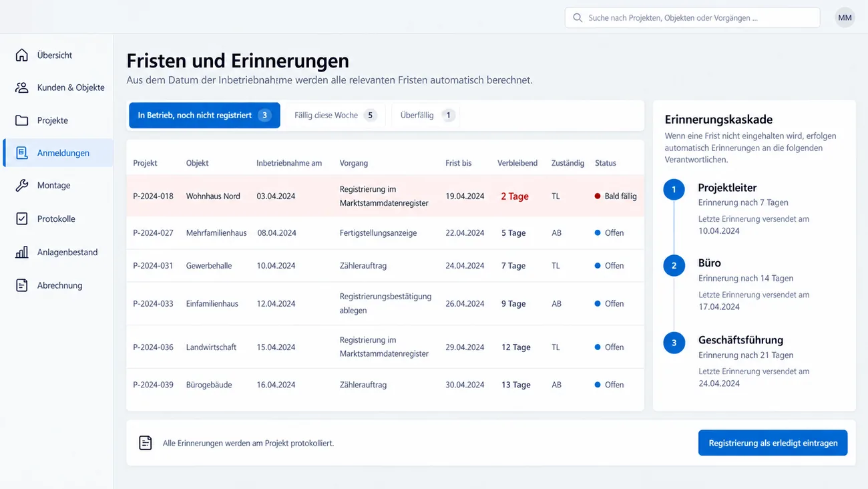
Task: Click the Übersicht home icon
Action: coord(22,55)
